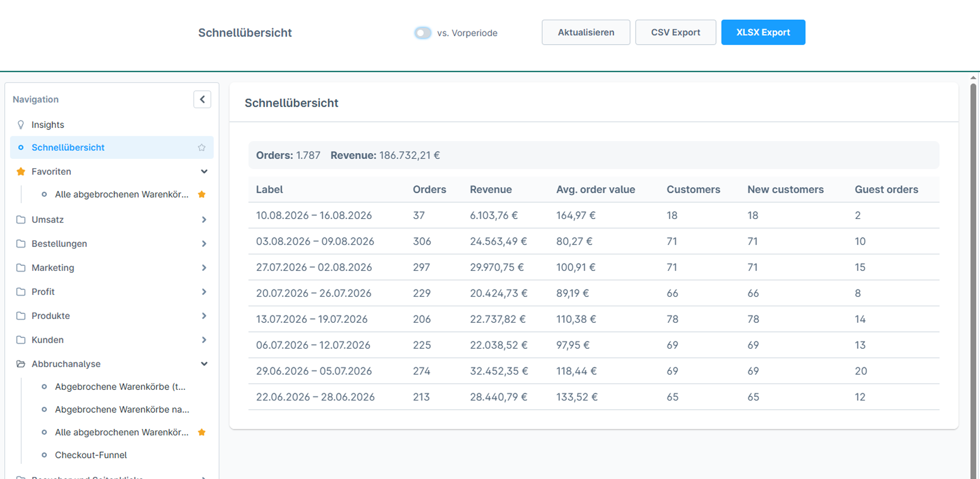Click the Aktualisieren button
This screenshot has height=479, width=980.
pos(586,32)
